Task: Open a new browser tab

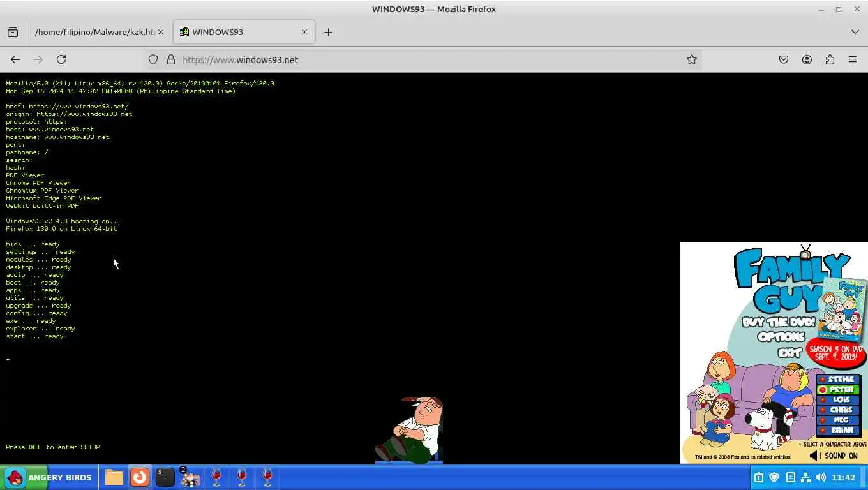Action: pos(328,32)
